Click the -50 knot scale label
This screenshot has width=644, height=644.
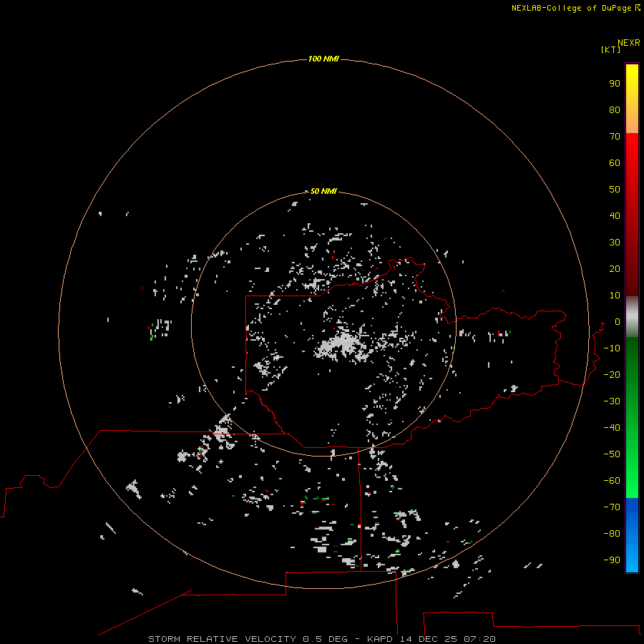pos(612,454)
